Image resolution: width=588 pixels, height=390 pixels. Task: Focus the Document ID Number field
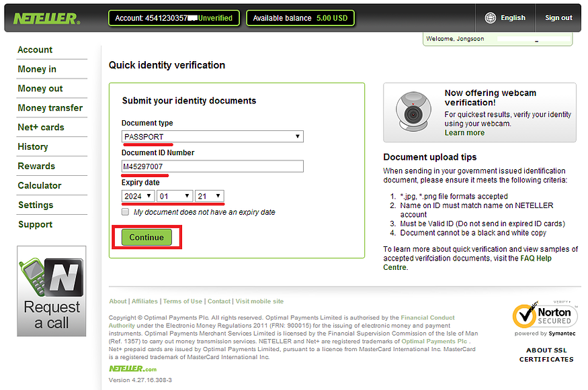click(x=212, y=166)
